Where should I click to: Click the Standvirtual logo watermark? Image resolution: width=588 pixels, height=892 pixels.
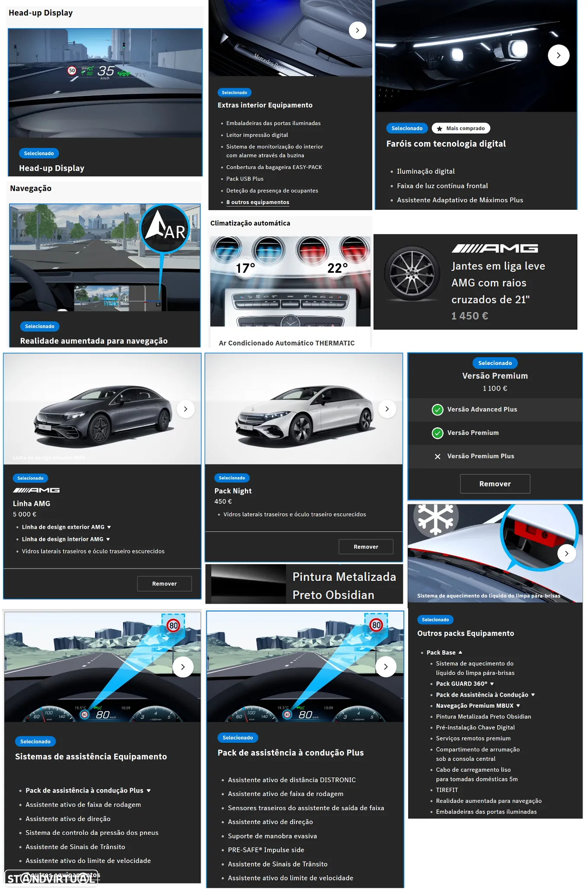click(x=51, y=879)
